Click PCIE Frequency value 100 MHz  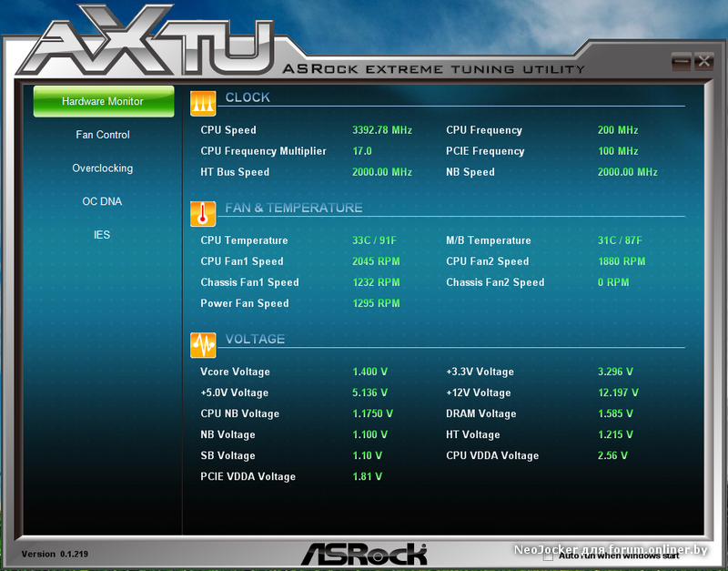point(618,151)
